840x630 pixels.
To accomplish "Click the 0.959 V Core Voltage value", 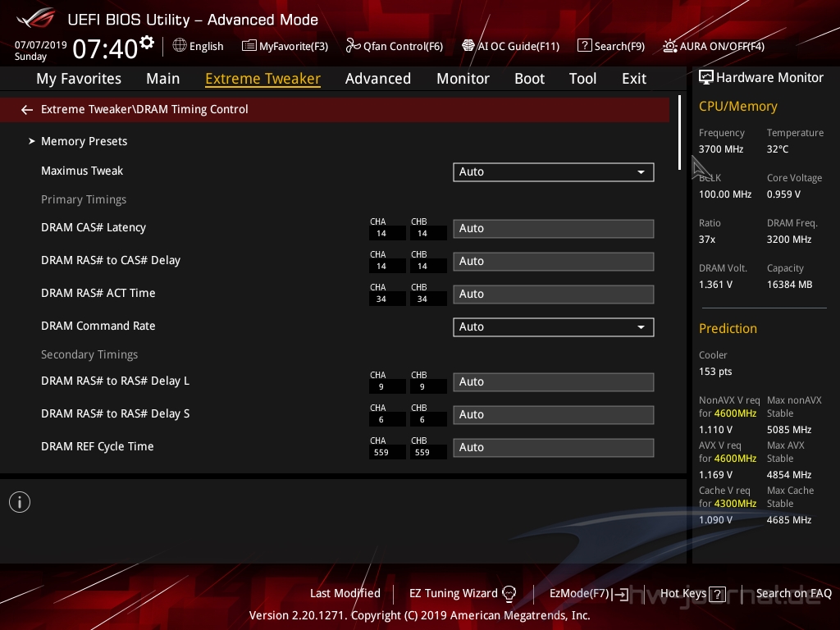I will [x=783, y=194].
